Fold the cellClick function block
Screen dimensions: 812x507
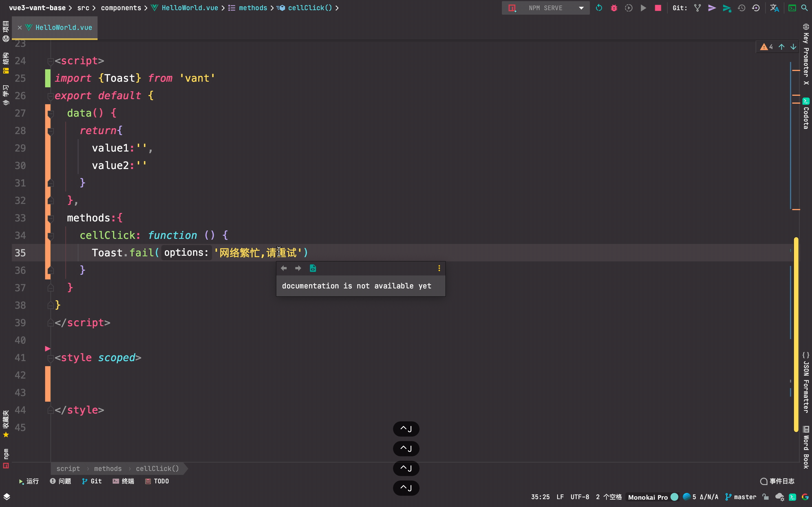(51, 236)
